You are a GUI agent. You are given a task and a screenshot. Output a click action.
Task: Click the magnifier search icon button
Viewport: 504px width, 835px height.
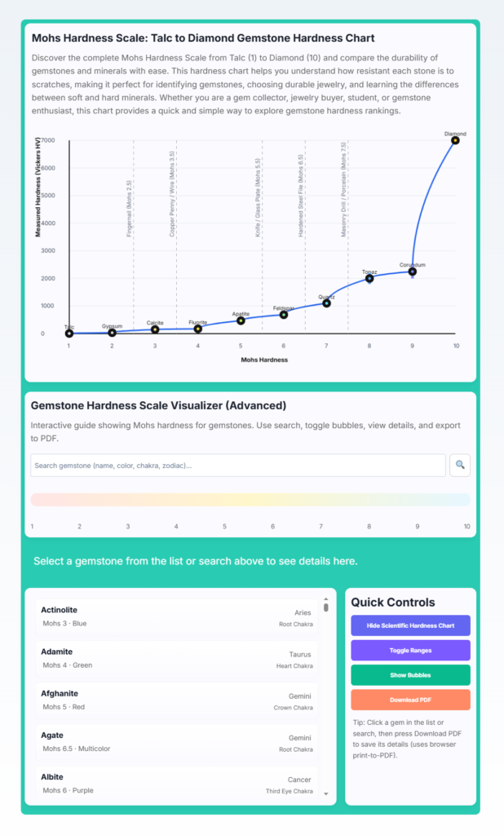(460, 465)
